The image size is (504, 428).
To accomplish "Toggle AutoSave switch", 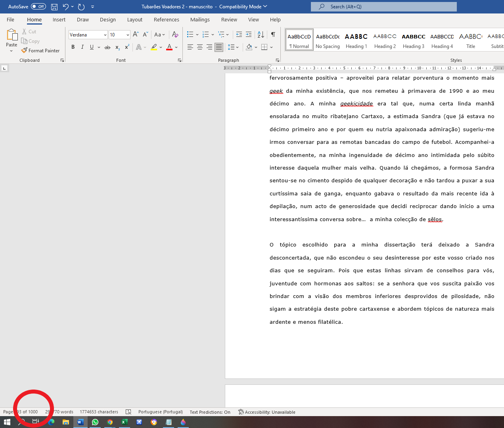I will click(x=38, y=7).
